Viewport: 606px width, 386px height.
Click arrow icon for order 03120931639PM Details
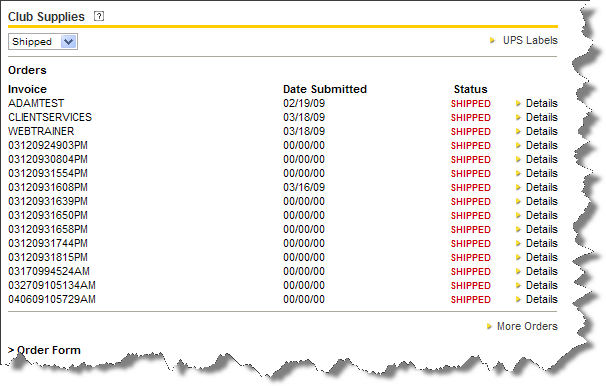click(519, 201)
